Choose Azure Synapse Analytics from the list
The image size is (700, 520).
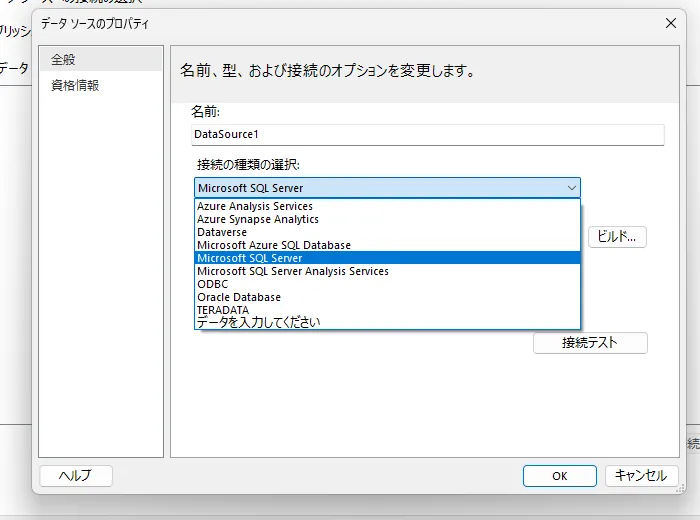point(388,219)
